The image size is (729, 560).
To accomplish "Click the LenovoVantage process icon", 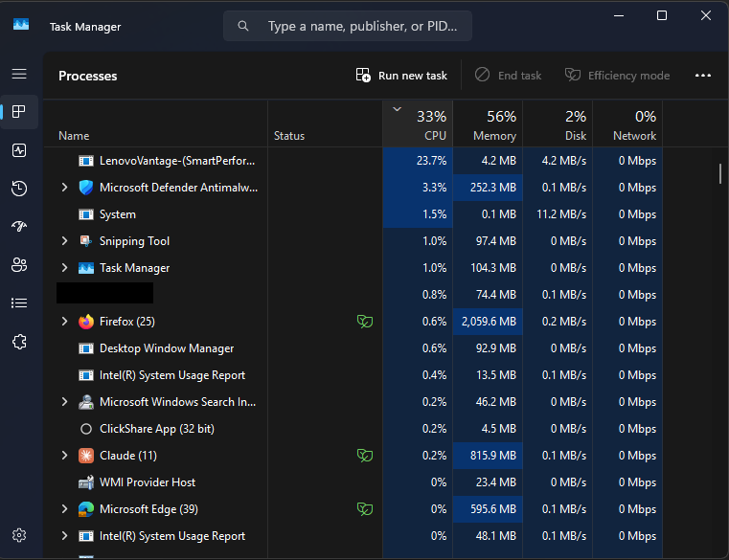I will (x=86, y=161).
